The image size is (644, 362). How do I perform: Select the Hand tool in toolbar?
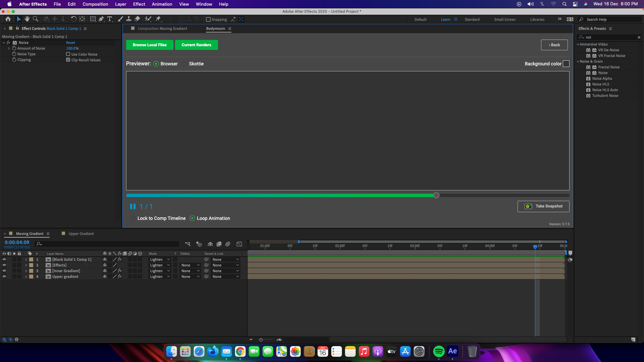coord(27,19)
